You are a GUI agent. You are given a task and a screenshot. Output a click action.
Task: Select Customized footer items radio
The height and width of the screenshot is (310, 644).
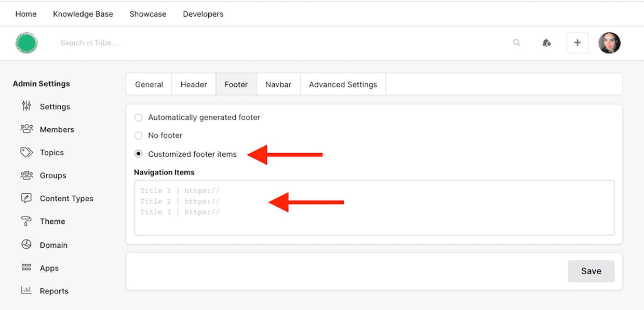(139, 154)
